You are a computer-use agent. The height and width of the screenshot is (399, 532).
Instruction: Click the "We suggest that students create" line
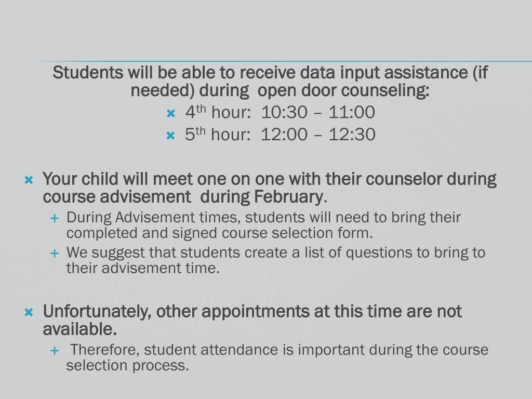point(275,252)
